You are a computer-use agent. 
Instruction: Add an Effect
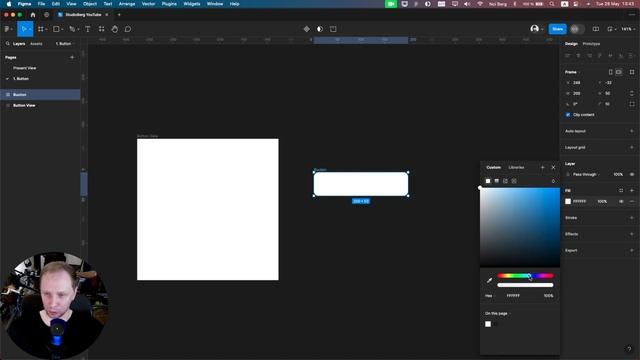tap(632, 234)
